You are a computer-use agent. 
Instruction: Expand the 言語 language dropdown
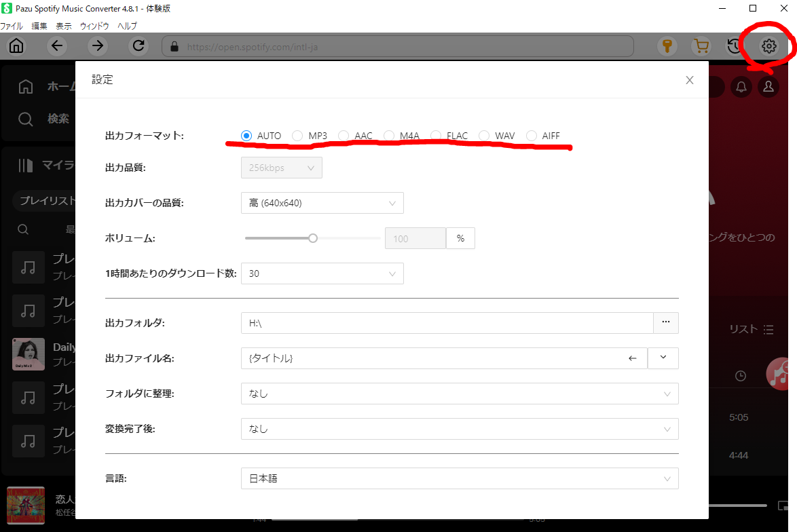click(460, 478)
